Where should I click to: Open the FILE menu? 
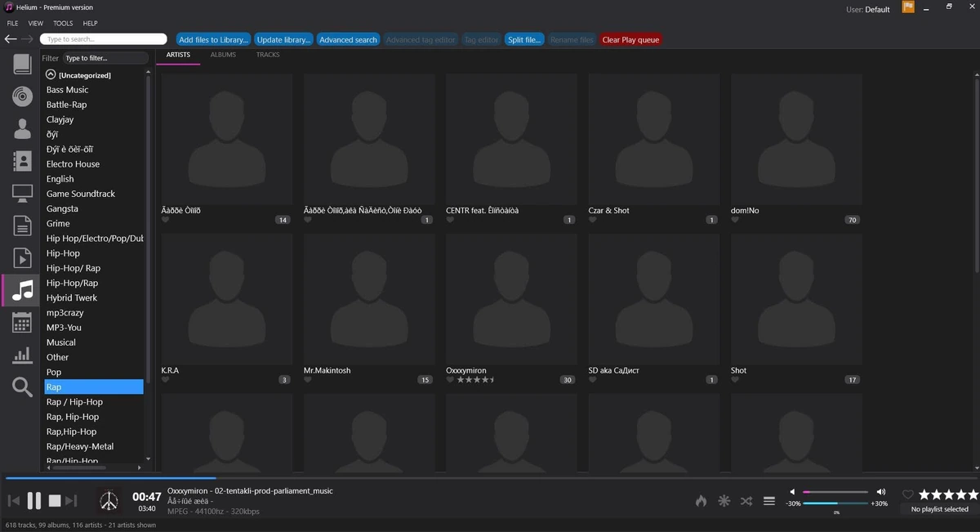point(12,24)
